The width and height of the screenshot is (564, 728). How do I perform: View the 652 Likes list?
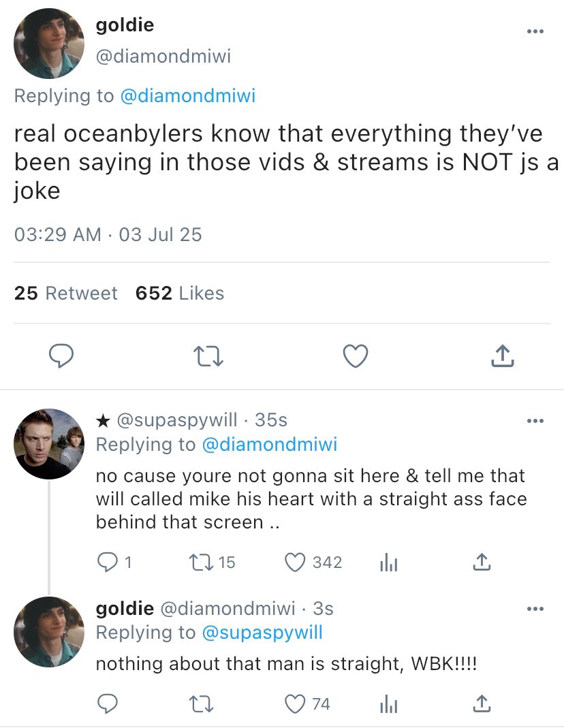pos(180,294)
